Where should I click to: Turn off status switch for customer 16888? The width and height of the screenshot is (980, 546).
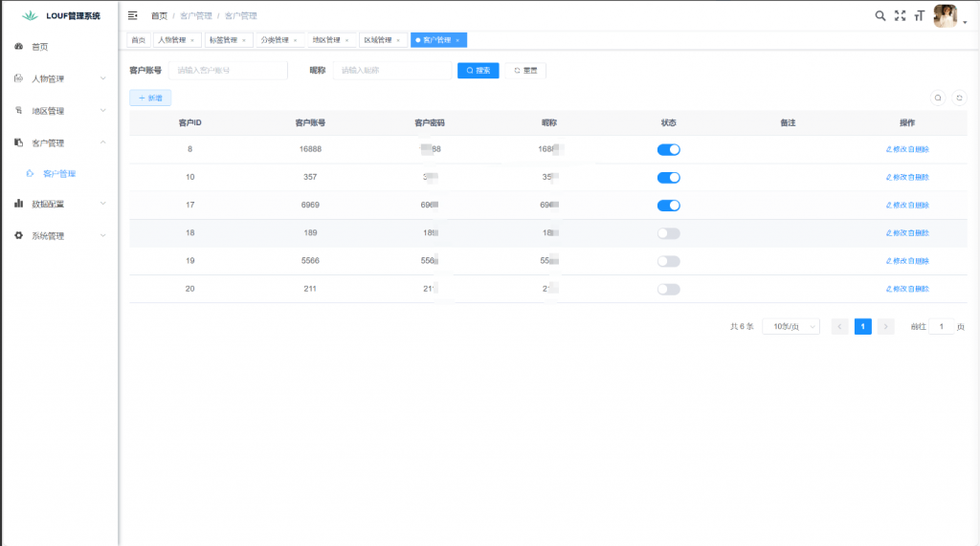click(668, 149)
